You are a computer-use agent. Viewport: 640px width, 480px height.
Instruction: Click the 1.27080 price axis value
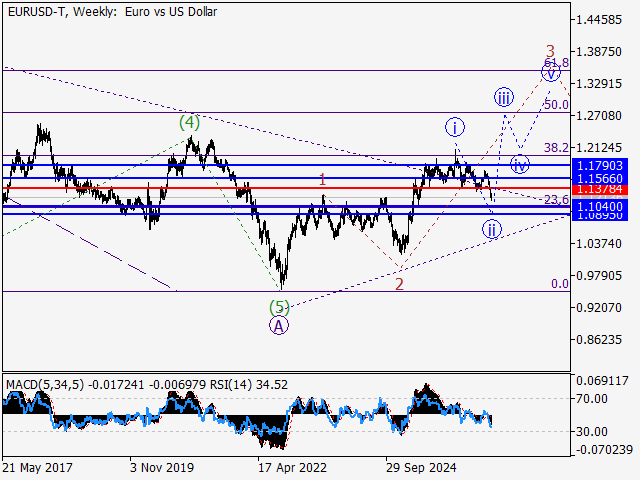(599, 116)
